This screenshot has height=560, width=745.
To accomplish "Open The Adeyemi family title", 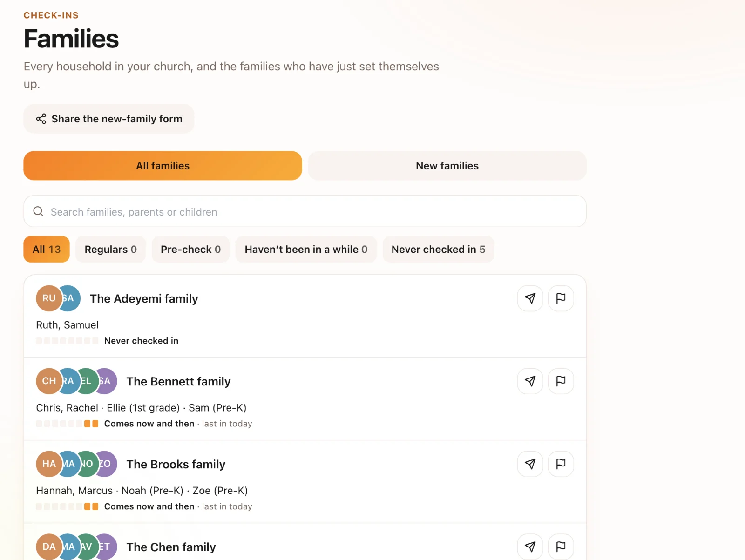I will (144, 299).
